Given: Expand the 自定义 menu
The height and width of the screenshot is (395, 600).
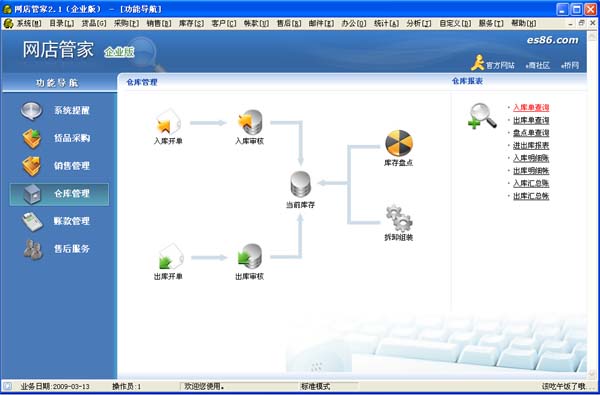Looking at the screenshot, I should click(455, 23).
